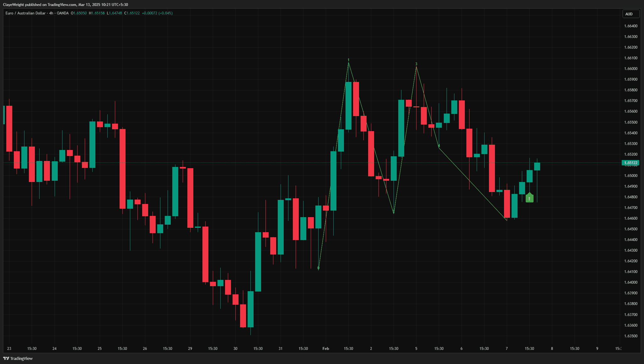Click the Feb label on the time axis

[x=325, y=348]
